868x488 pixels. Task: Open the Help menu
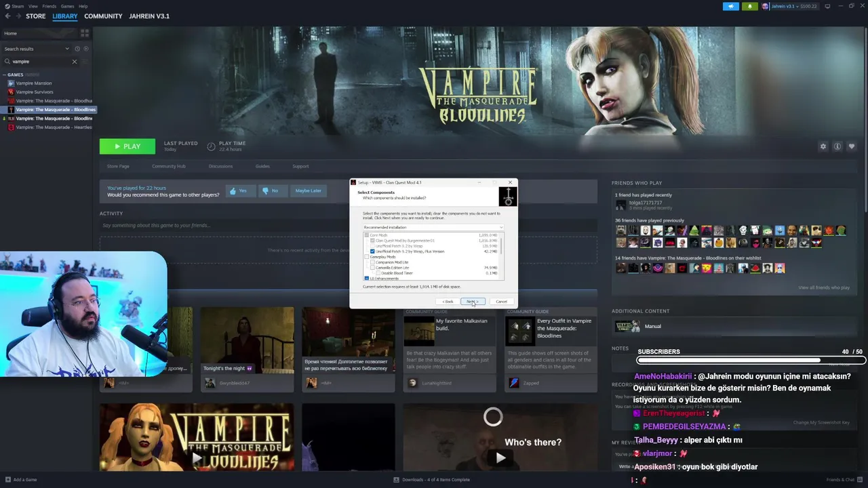pos(83,6)
